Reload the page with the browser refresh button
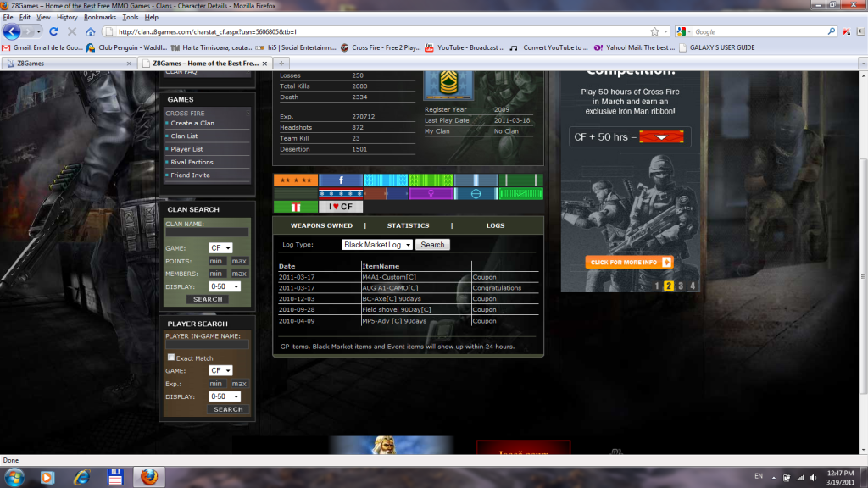This screenshot has height=488, width=868. point(54,31)
